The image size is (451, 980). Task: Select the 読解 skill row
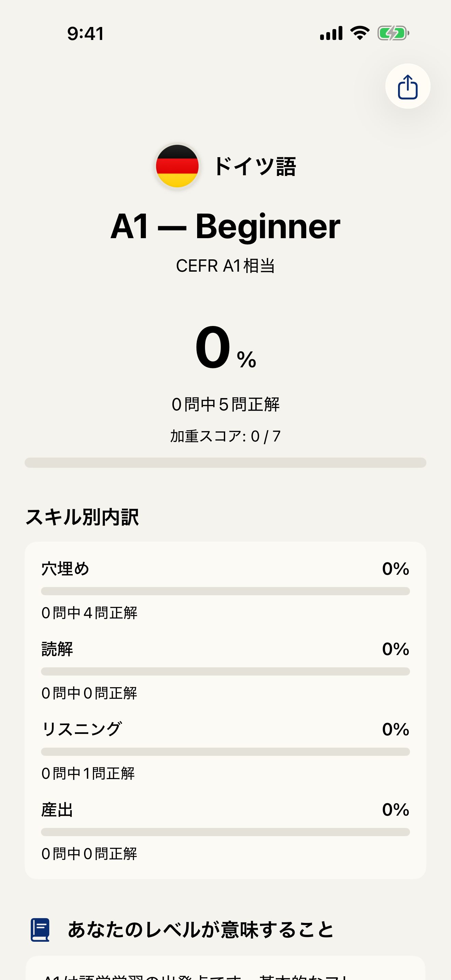pyautogui.click(x=225, y=650)
